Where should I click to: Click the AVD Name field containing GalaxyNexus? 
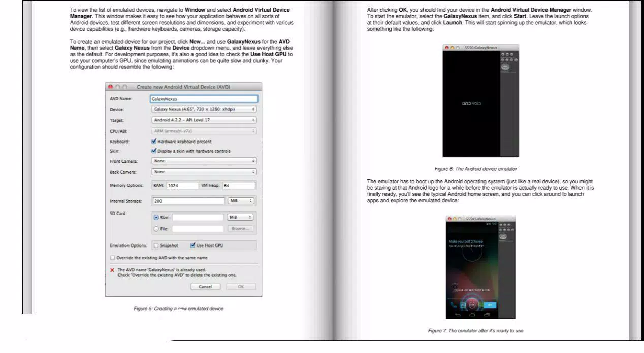(204, 99)
